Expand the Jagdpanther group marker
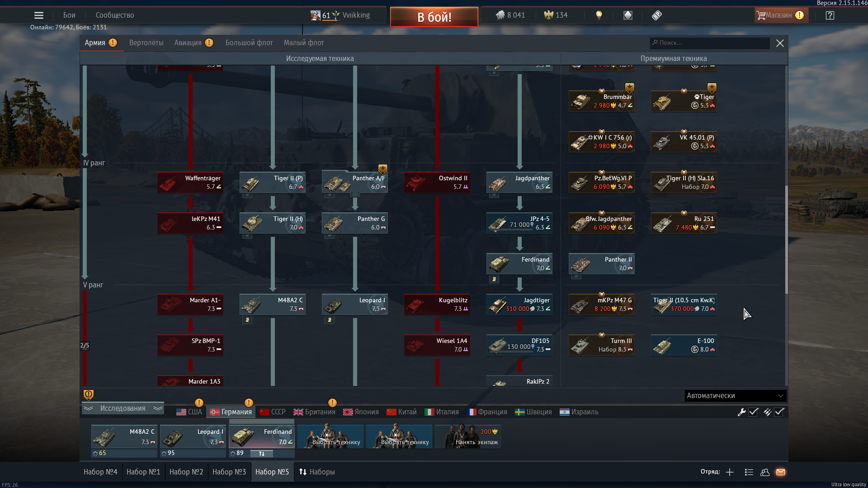 [x=494, y=195]
